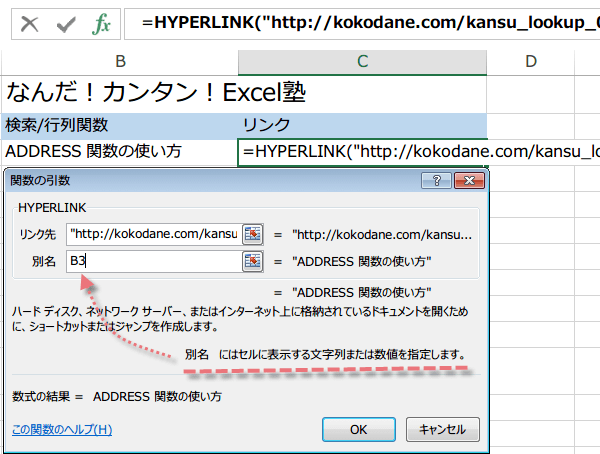Screen dimensions: 600x454
Task: Open この関数のヘルプ(H) link
Action: (62, 430)
